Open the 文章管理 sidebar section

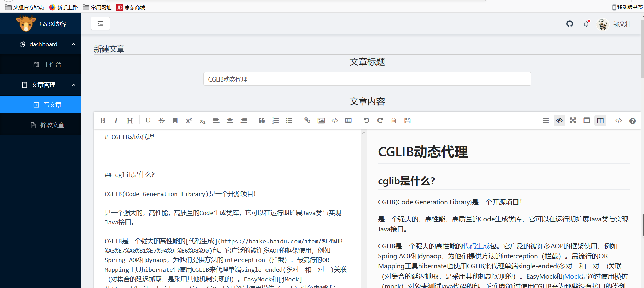pyautogui.click(x=40, y=85)
